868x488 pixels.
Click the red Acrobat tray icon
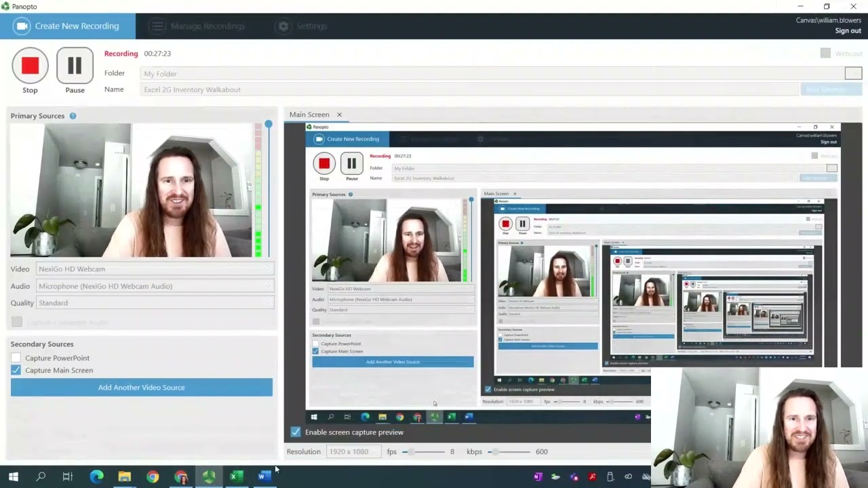coord(592,476)
